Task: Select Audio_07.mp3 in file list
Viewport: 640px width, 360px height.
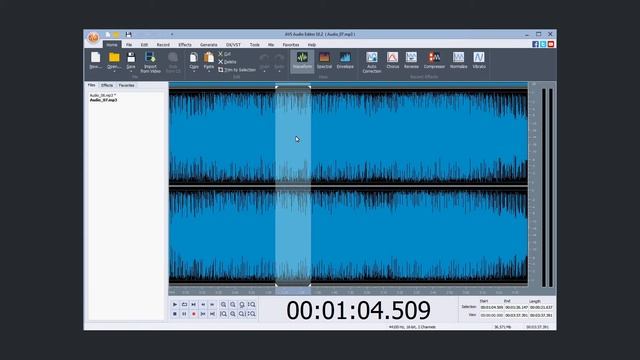Action: (x=104, y=100)
